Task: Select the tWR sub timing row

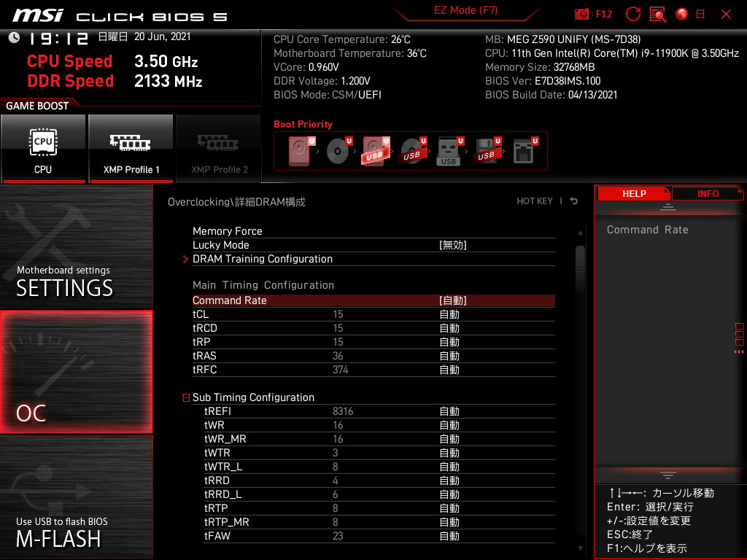Action: point(379,425)
